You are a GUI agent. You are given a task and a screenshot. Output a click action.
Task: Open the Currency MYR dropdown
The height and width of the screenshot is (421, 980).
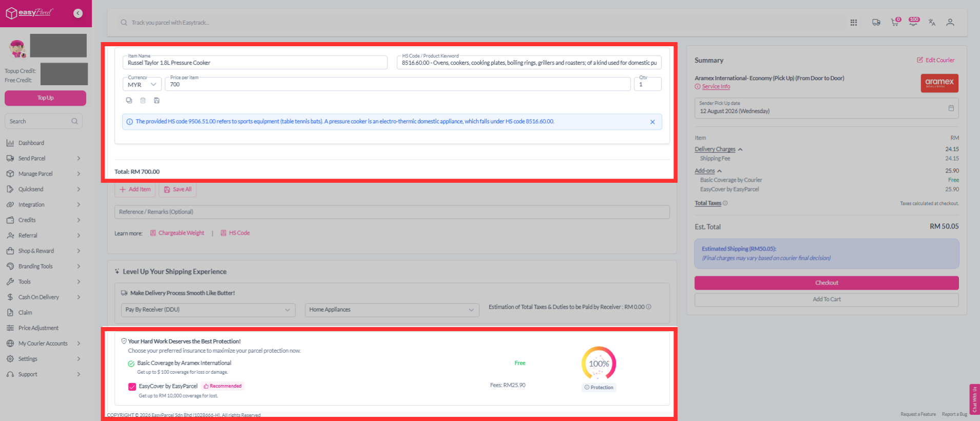pyautogui.click(x=142, y=84)
